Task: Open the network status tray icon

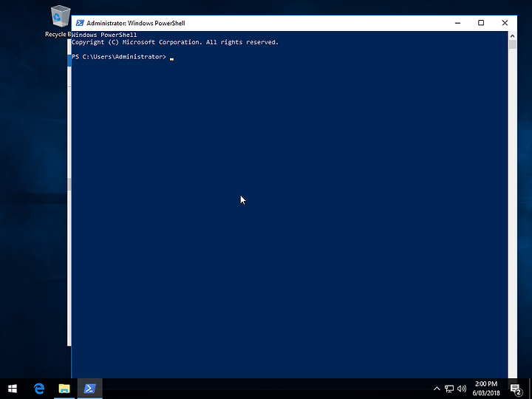Action: tap(449, 389)
